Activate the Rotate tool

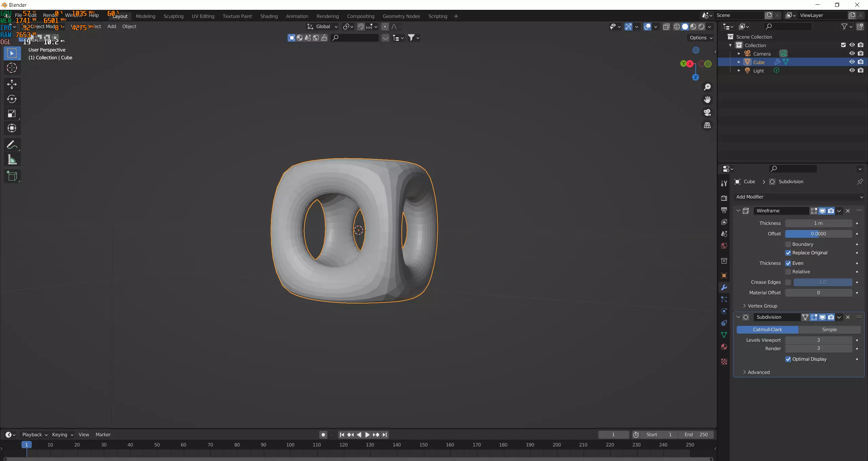click(12, 99)
